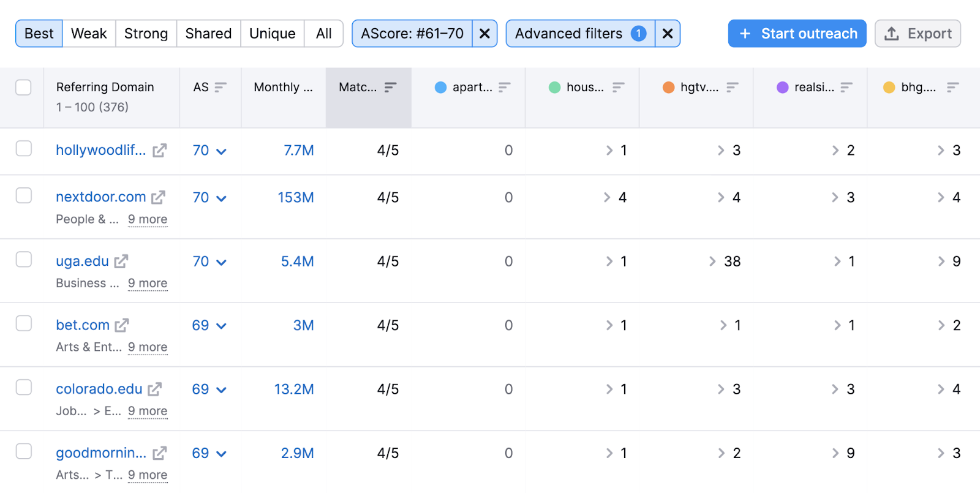This screenshot has height=493, width=980.
Task: Expand bhg backlinks arrow in bet.com row
Action: coord(941,326)
